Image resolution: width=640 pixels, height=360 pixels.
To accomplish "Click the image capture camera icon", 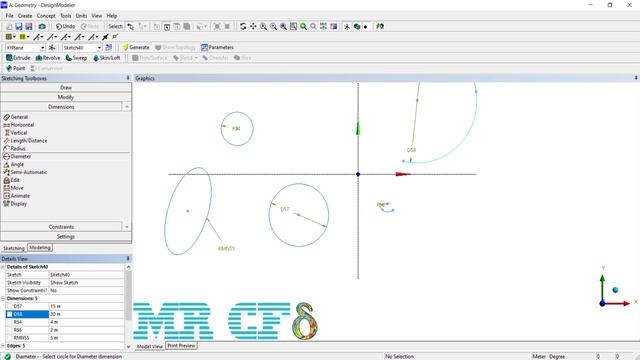I will click(42, 27).
